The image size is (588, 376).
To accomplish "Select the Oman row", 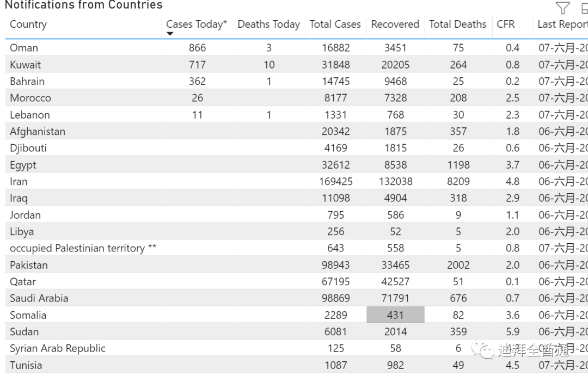I will click(x=24, y=48).
